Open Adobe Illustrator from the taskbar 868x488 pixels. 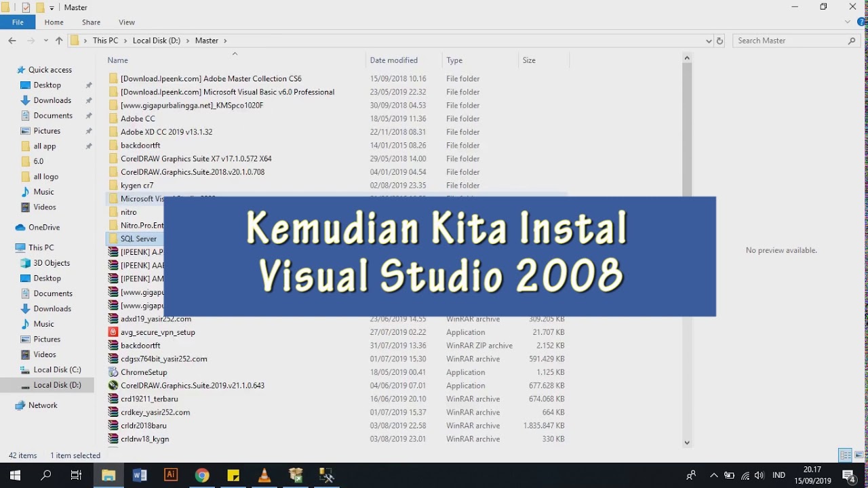(x=171, y=475)
